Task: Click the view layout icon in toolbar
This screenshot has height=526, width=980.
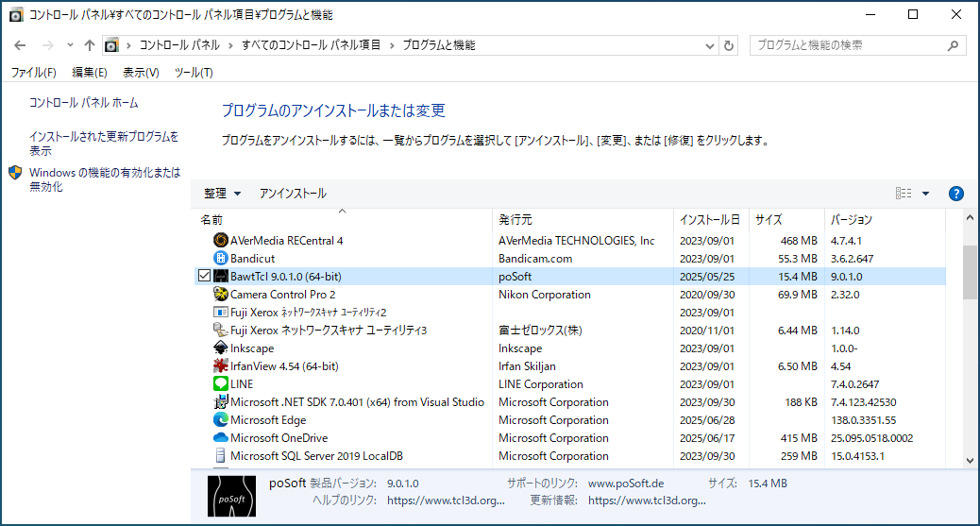Action: (x=904, y=194)
